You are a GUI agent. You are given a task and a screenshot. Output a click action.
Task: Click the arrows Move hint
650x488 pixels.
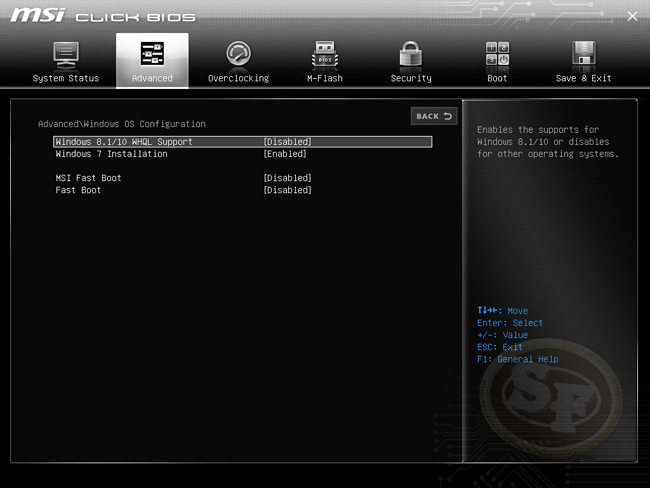point(502,311)
